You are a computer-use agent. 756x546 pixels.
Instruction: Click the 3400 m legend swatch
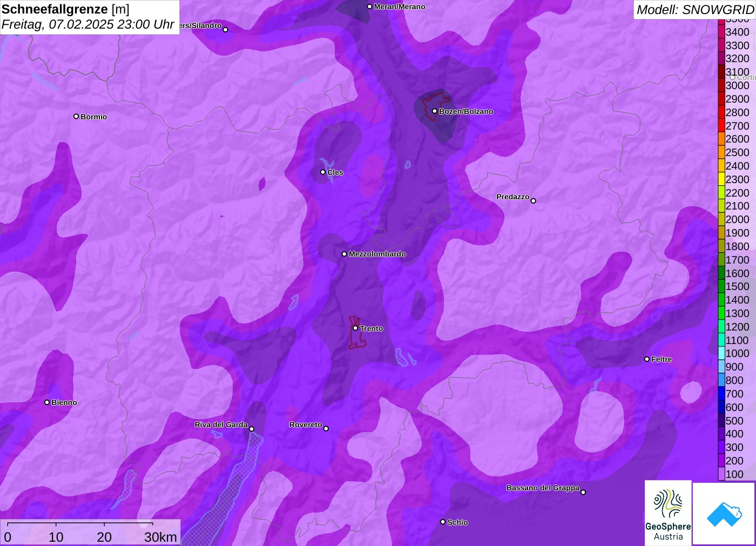pos(721,32)
